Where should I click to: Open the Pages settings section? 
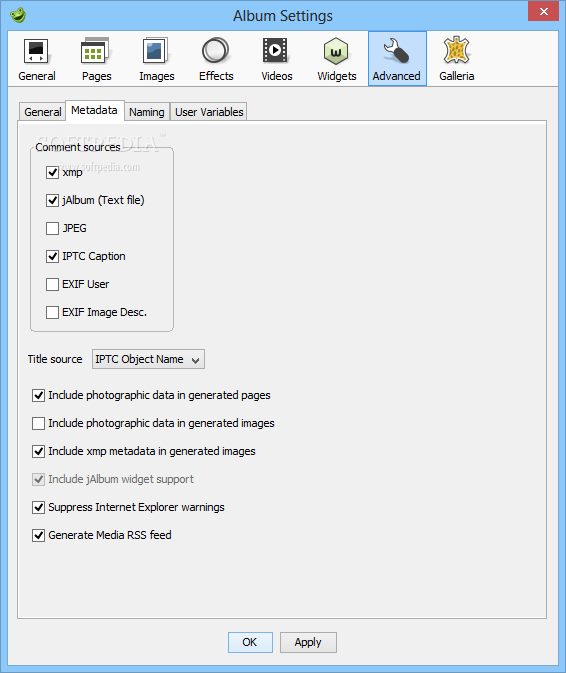point(97,59)
